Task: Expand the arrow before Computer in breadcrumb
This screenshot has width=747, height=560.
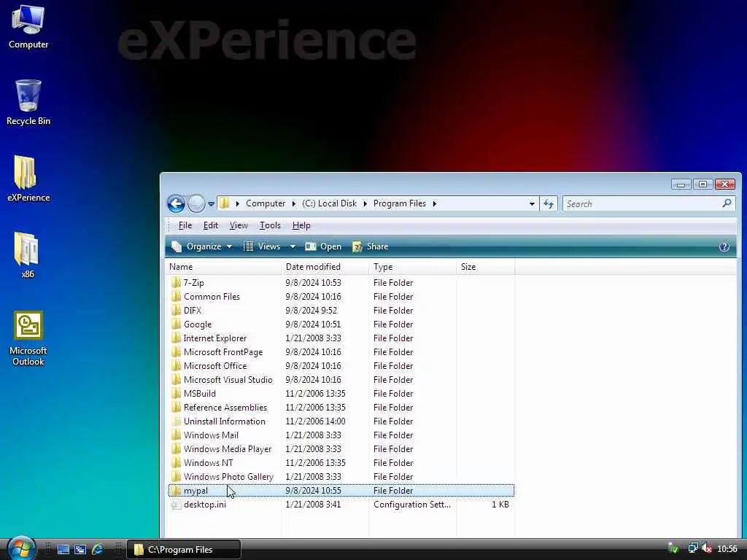Action: pos(237,204)
